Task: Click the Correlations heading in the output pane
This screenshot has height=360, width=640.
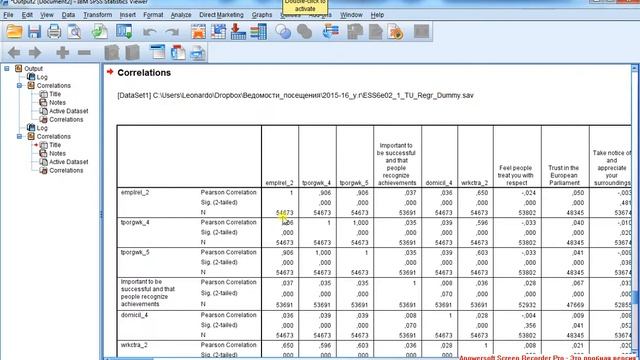Action: point(144,73)
